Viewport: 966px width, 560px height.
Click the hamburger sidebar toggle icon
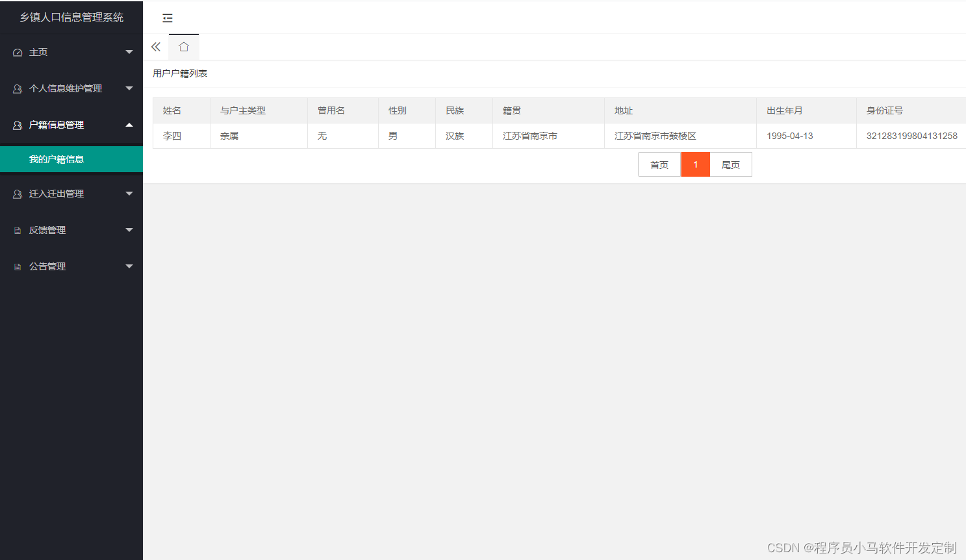pyautogui.click(x=168, y=18)
